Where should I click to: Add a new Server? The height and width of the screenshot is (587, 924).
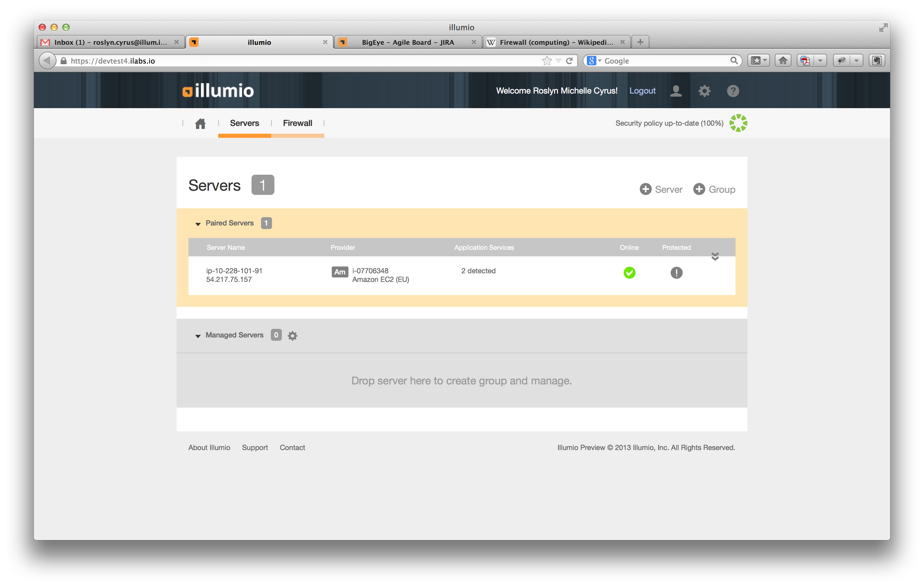[661, 190]
